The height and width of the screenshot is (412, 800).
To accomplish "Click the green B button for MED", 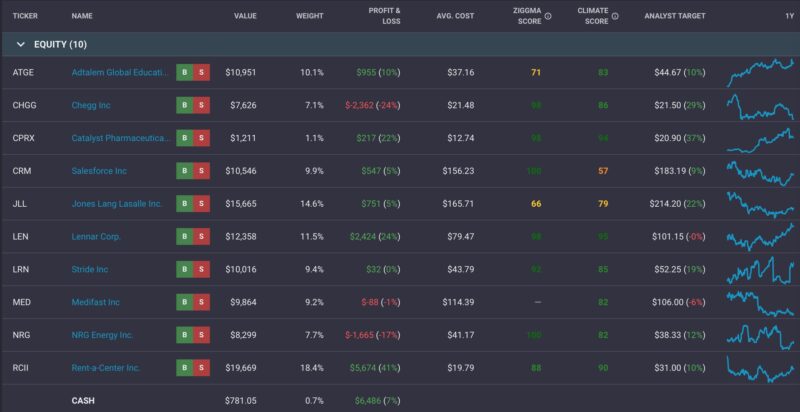I will click(185, 302).
